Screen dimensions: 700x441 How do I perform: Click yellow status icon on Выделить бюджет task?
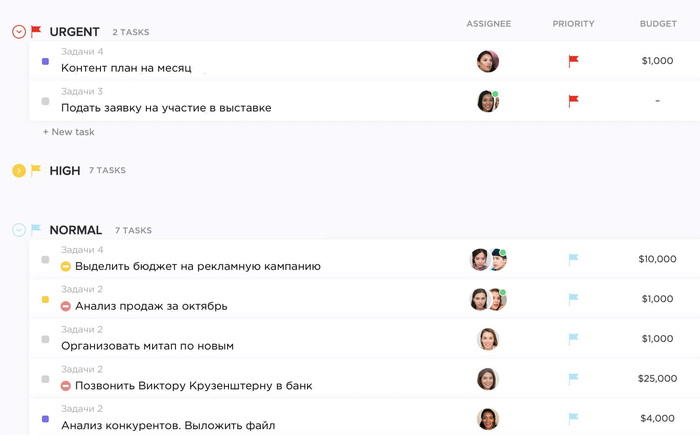66,267
